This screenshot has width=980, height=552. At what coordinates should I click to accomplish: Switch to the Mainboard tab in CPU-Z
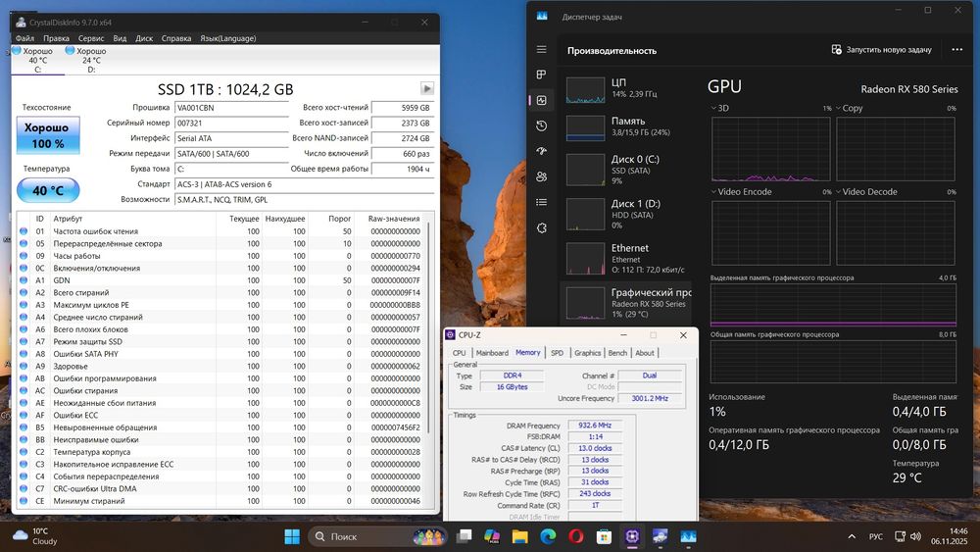coord(492,353)
